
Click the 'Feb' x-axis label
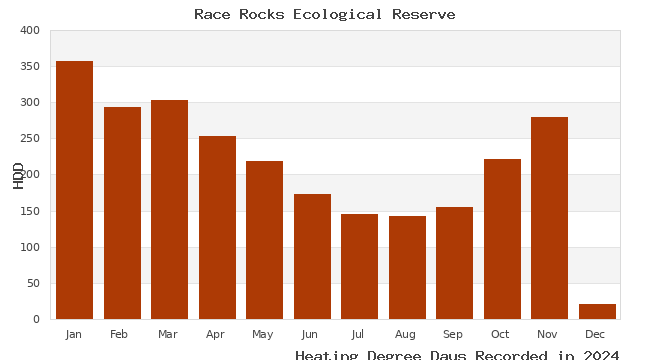click(119, 334)
